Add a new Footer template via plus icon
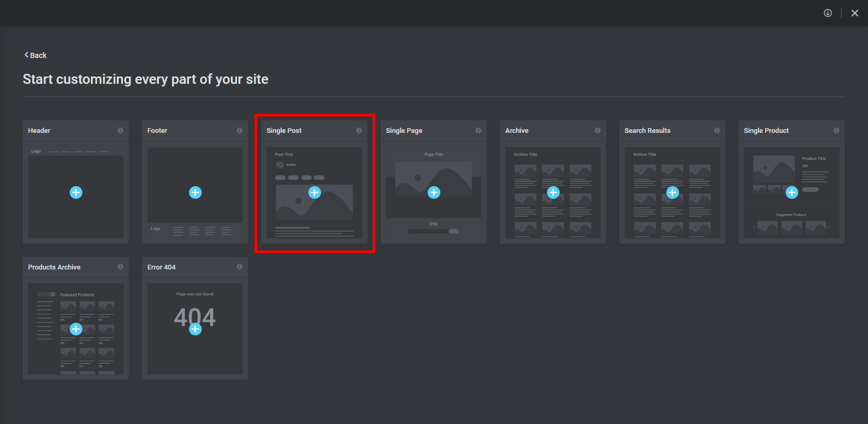868x424 pixels. tap(195, 192)
